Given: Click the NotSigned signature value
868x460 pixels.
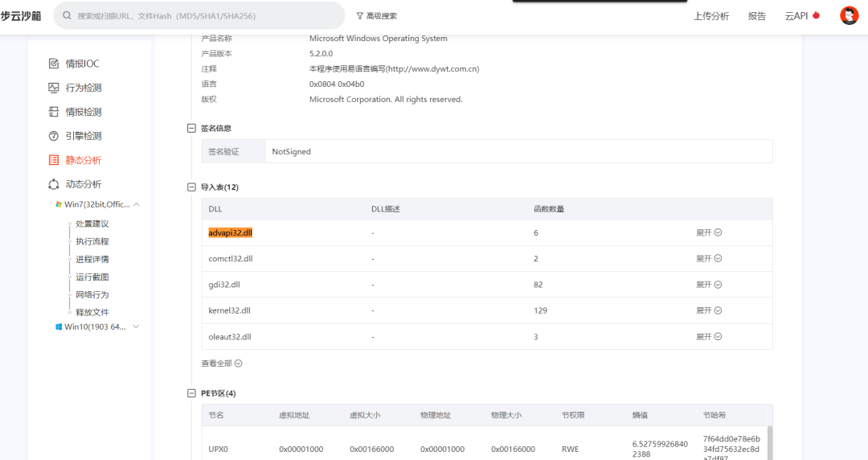Looking at the screenshot, I should click(x=291, y=152).
